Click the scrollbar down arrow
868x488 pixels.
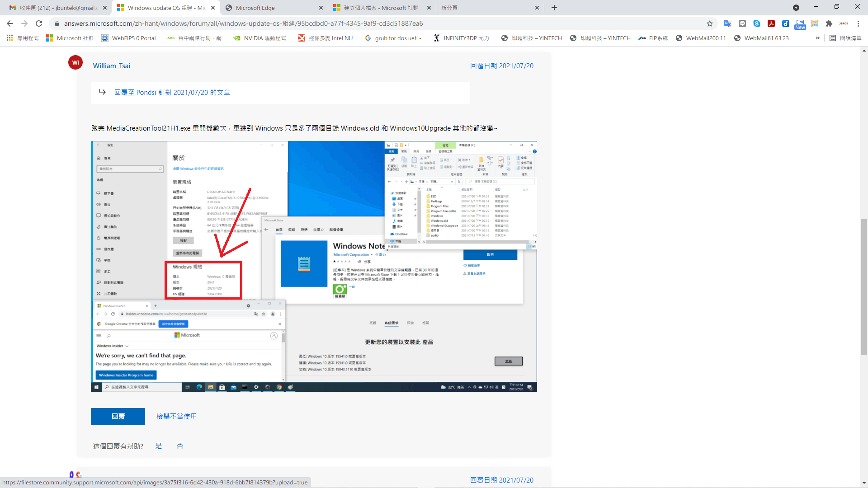(x=864, y=483)
